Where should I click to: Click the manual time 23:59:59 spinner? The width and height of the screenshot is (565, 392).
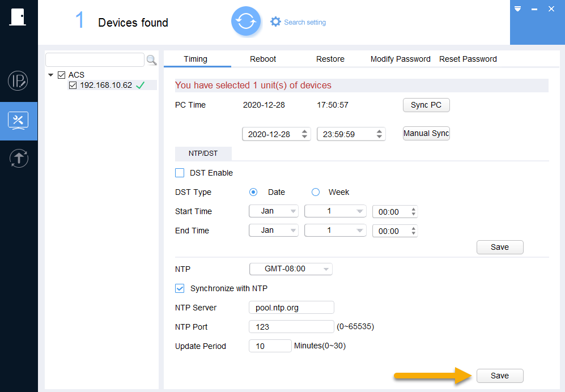click(351, 134)
